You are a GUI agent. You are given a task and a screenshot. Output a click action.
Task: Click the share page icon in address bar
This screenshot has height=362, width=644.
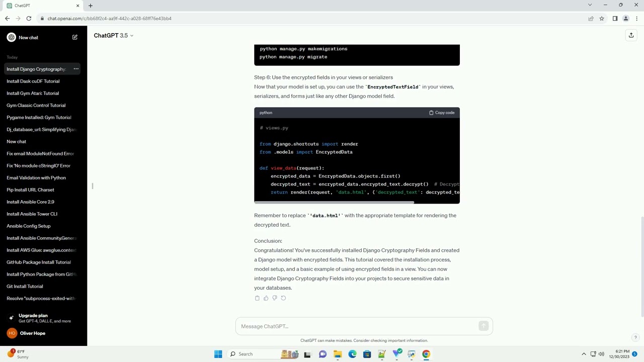(x=591, y=19)
